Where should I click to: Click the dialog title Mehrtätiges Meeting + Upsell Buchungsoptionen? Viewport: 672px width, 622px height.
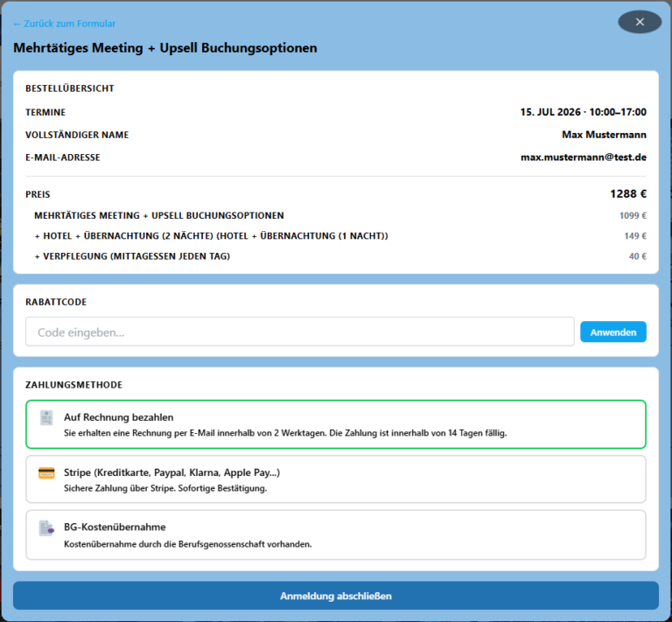165,48
